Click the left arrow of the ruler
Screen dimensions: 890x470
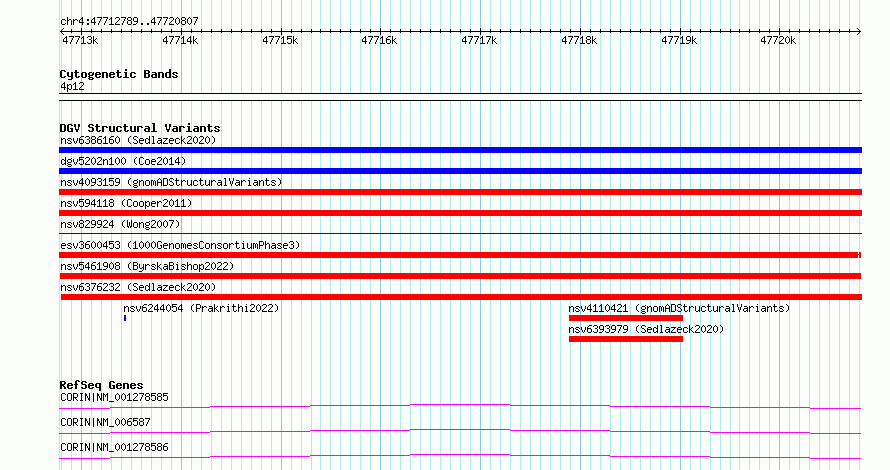click(x=62, y=31)
